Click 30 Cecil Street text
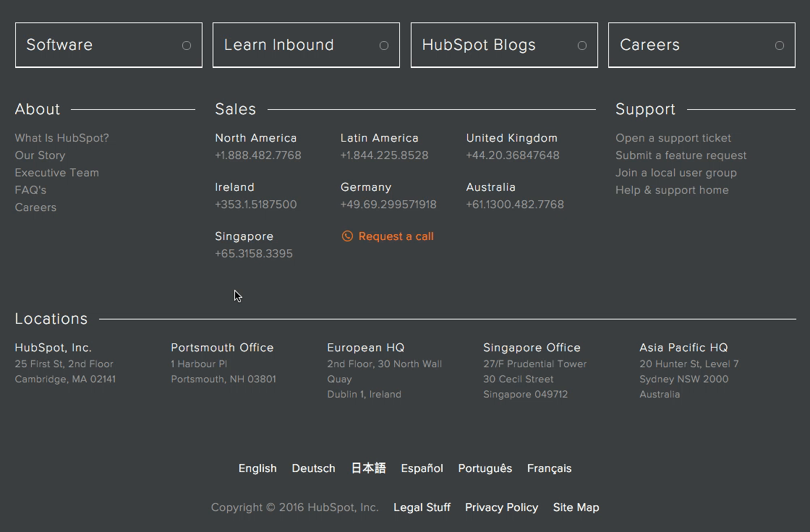The width and height of the screenshot is (810, 532). [518, 379]
